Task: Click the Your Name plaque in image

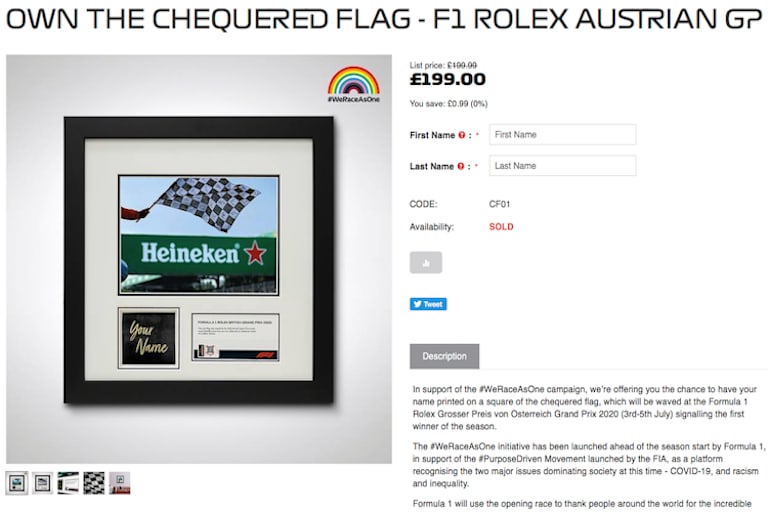Action: coord(148,338)
